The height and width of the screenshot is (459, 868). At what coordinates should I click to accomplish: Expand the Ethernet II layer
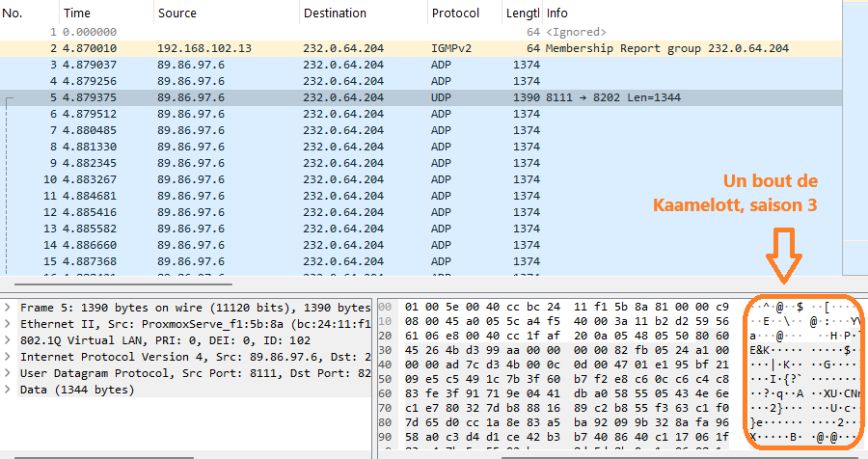(9, 323)
